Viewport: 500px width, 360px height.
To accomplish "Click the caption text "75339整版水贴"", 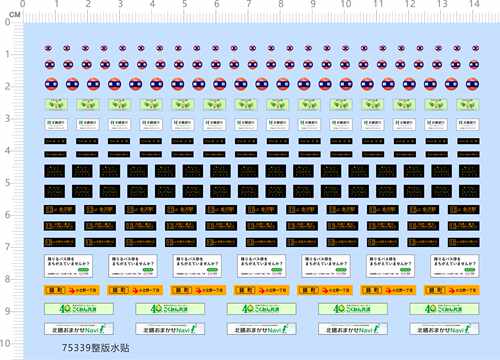I will click(96, 348).
